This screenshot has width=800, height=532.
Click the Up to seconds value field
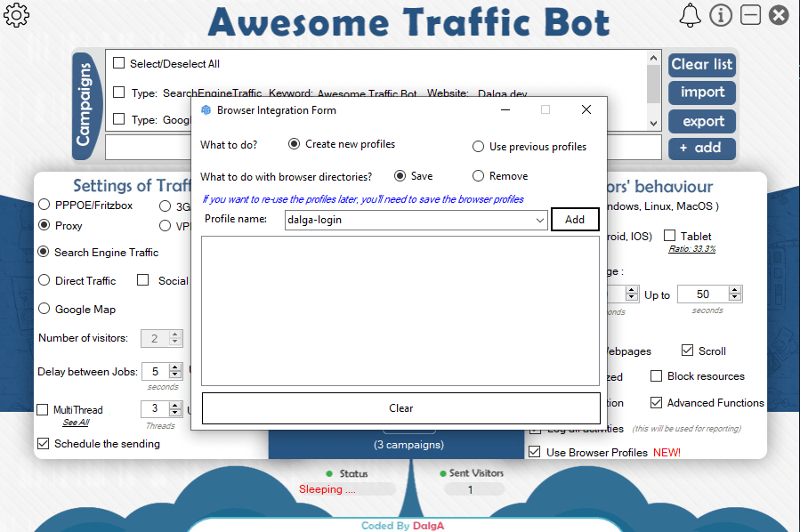pos(703,294)
